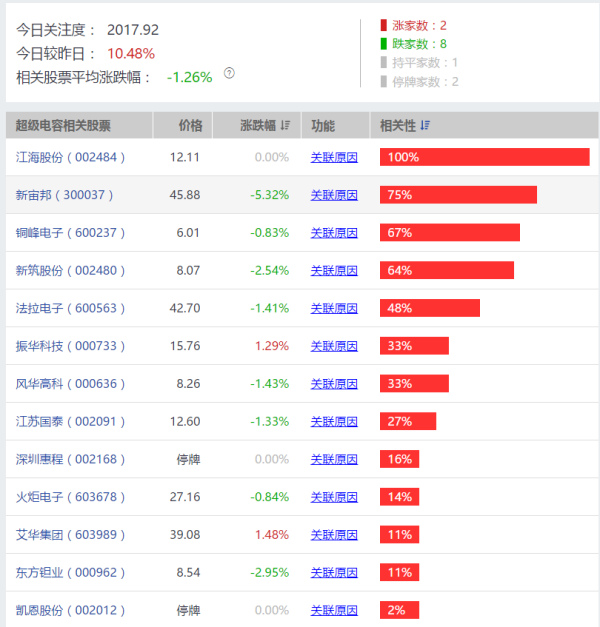Open stock 东方钽业（000962）

(x=70, y=573)
